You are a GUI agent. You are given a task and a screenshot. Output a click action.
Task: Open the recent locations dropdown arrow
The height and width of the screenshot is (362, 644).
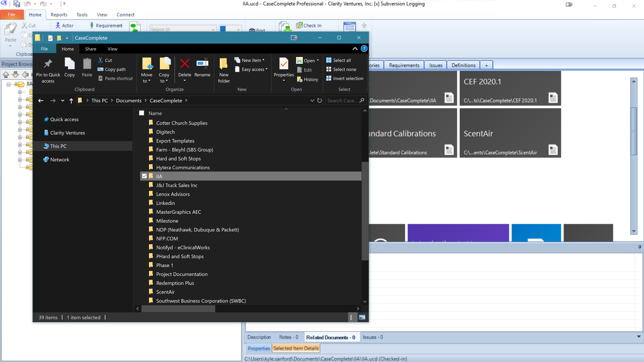pos(63,100)
